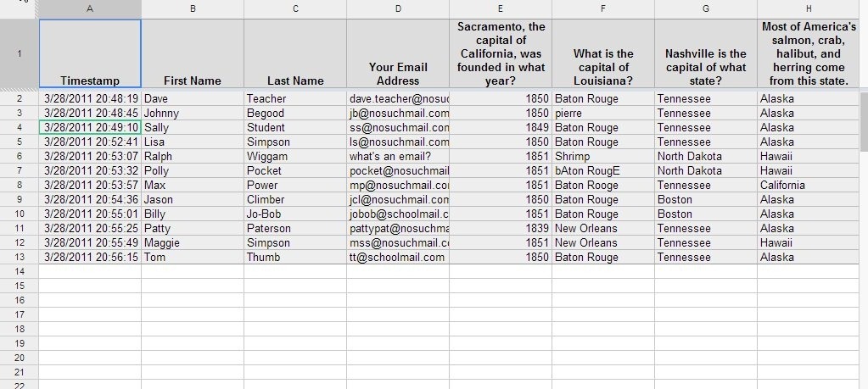Select row 1 header number
The image size is (868, 389).
pos(19,53)
